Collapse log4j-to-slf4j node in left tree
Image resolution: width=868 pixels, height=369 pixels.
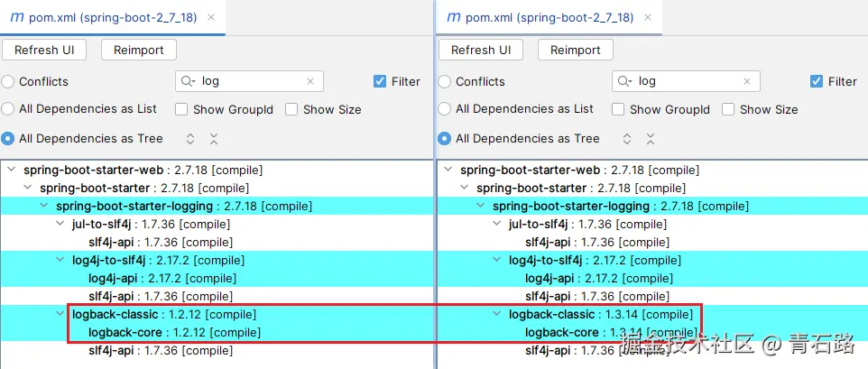[60, 260]
